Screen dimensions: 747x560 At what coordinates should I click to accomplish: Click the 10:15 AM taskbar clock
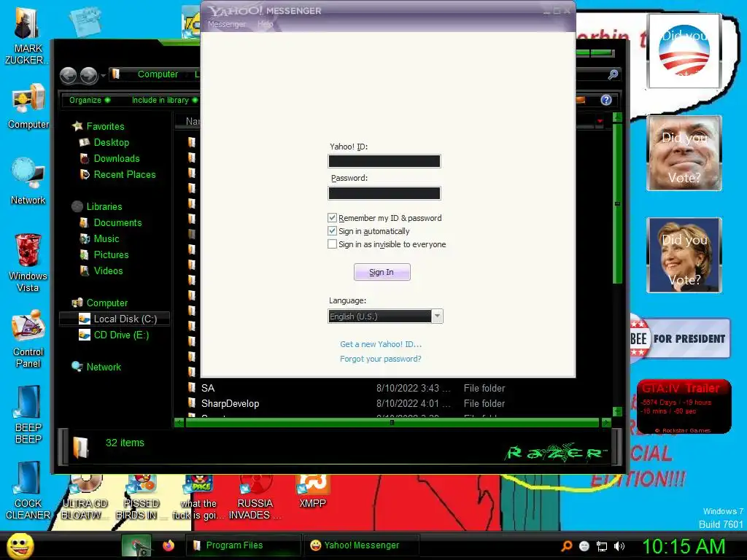[x=684, y=546]
